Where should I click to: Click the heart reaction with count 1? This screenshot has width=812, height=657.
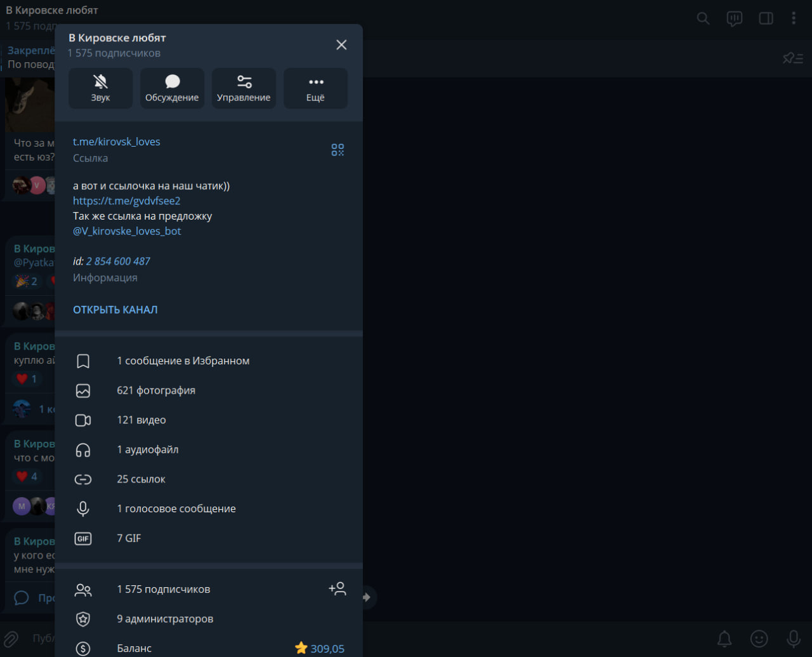[x=27, y=379]
